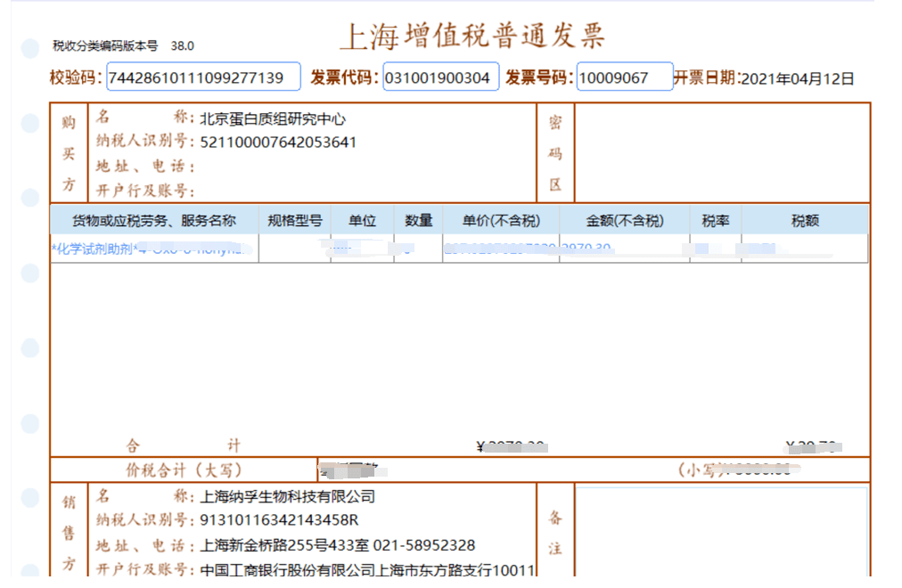Click the 校验码 input field

coord(203,78)
